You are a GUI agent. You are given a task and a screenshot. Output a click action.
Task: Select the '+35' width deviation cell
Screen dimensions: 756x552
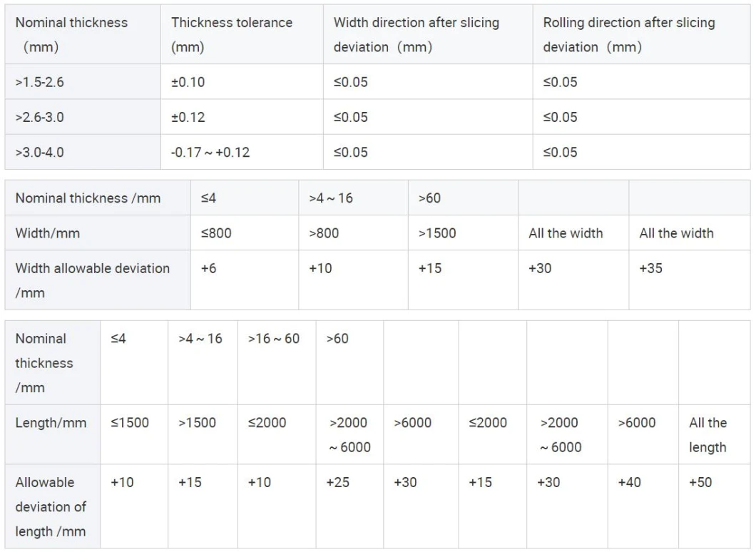point(651,268)
